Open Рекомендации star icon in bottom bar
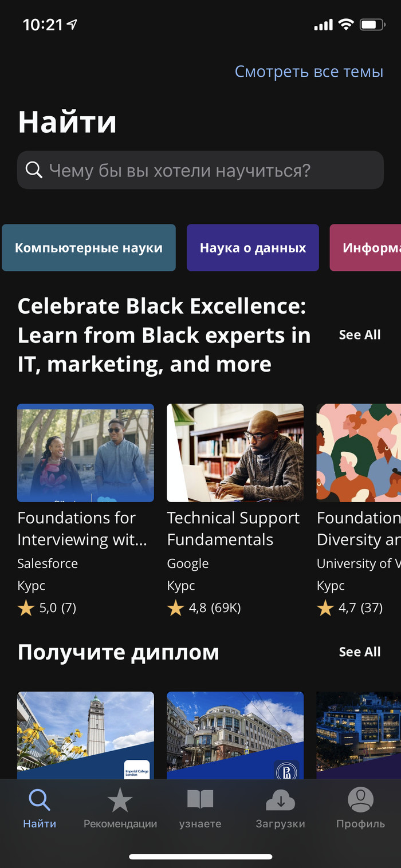Image resolution: width=401 pixels, height=868 pixels. pyautogui.click(x=120, y=800)
